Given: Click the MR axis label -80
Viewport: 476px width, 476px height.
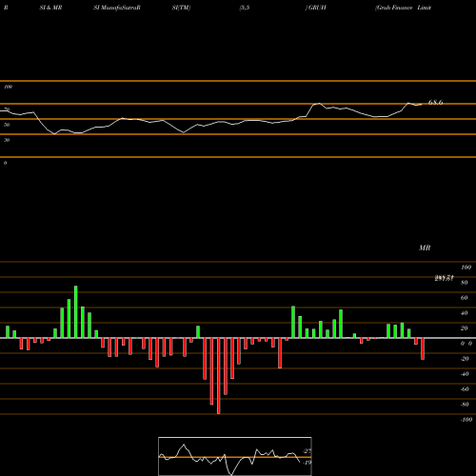Looking at the screenshot, I should point(465,405).
